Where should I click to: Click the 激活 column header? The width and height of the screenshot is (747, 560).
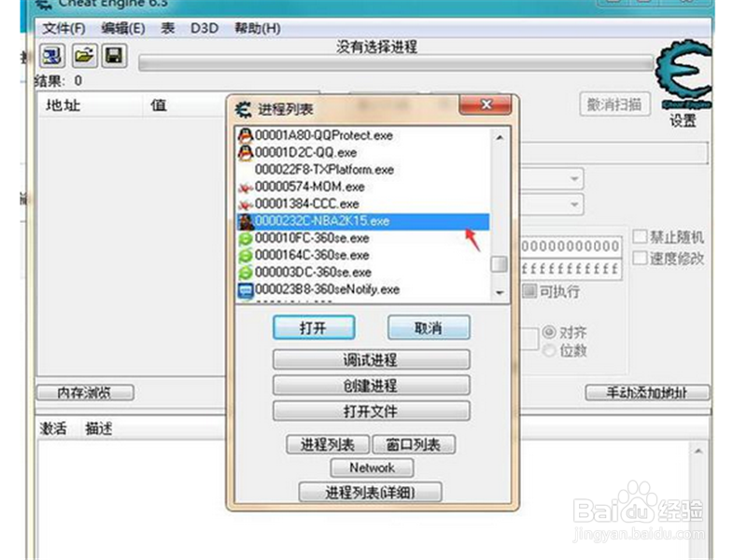(x=53, y=428)
